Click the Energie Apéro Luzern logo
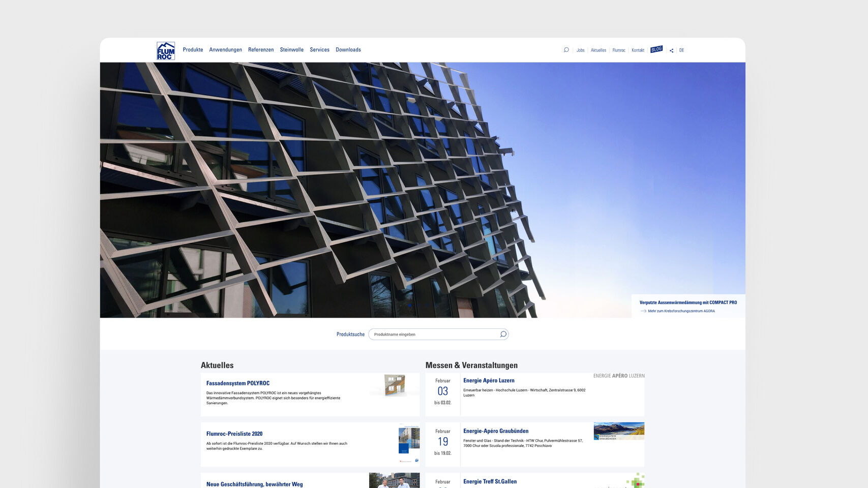Screen dimensions: 868x488 (x=619, y=376)
